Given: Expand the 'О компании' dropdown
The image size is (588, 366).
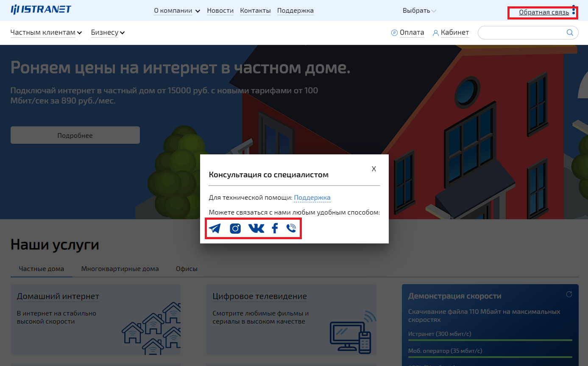Looking at the screenshot, I should 177,11.
